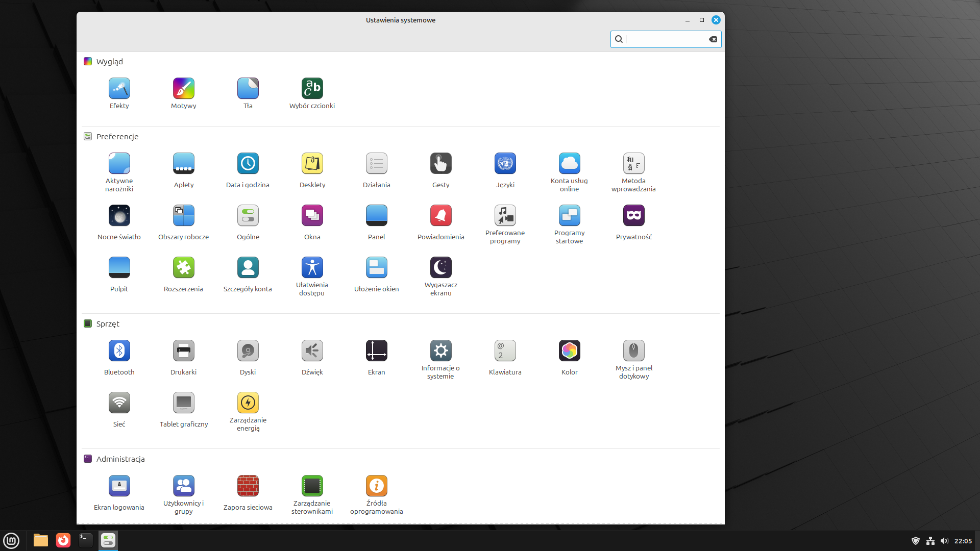
Task: Click the volume icon in the tray
Action: (x=944, y=541)
